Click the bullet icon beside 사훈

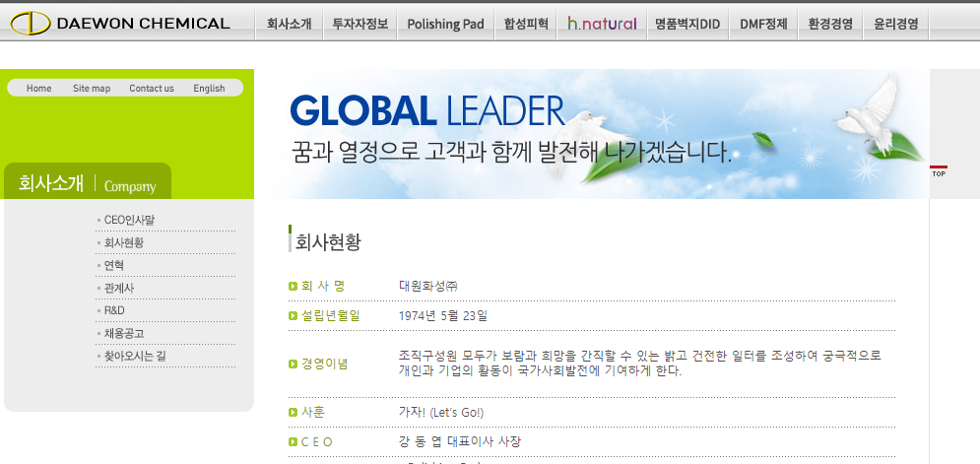(293, 412)
